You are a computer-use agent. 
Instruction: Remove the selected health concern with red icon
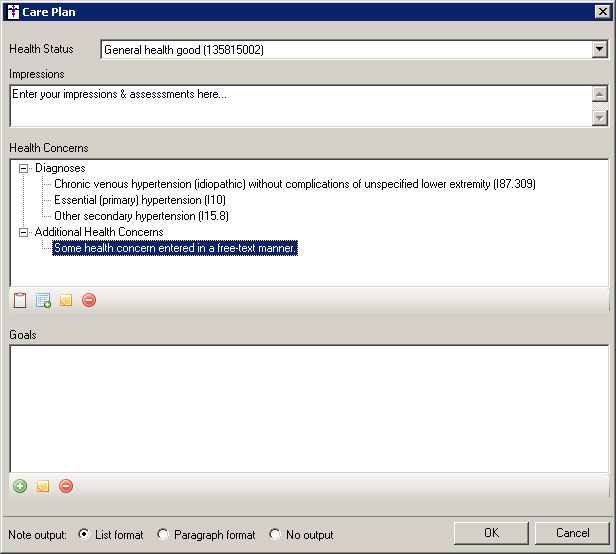click(89, 300)
